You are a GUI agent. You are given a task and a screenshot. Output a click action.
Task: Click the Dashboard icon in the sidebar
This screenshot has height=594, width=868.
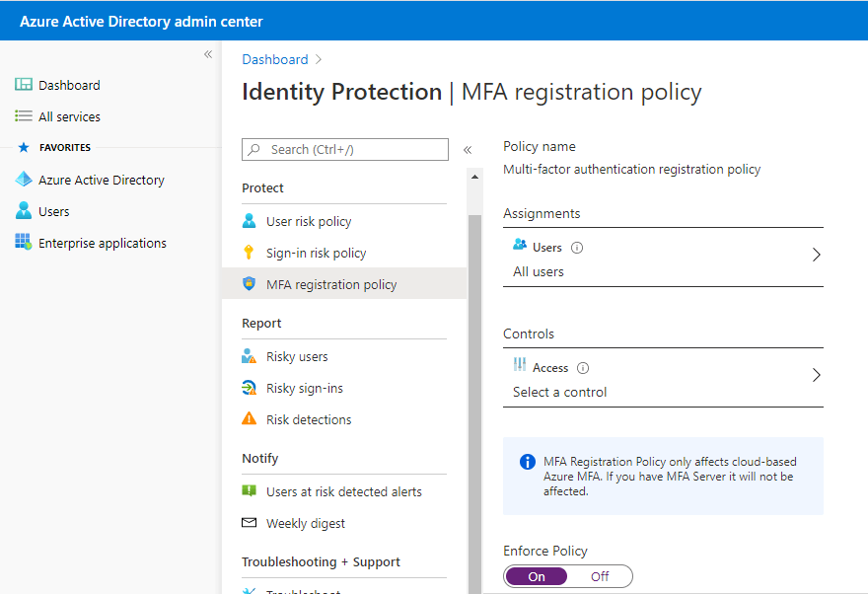(x=24, y=84)
